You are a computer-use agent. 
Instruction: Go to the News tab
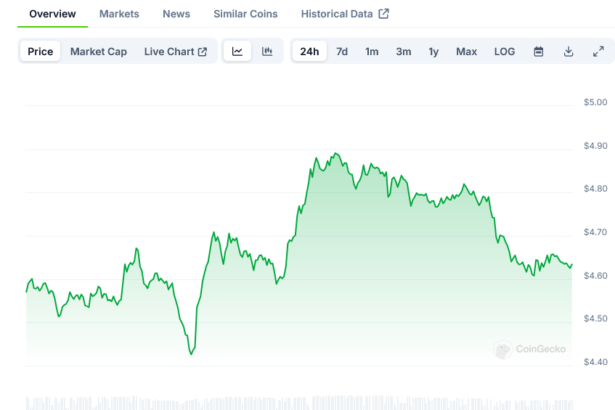click(x=176, y=14)
